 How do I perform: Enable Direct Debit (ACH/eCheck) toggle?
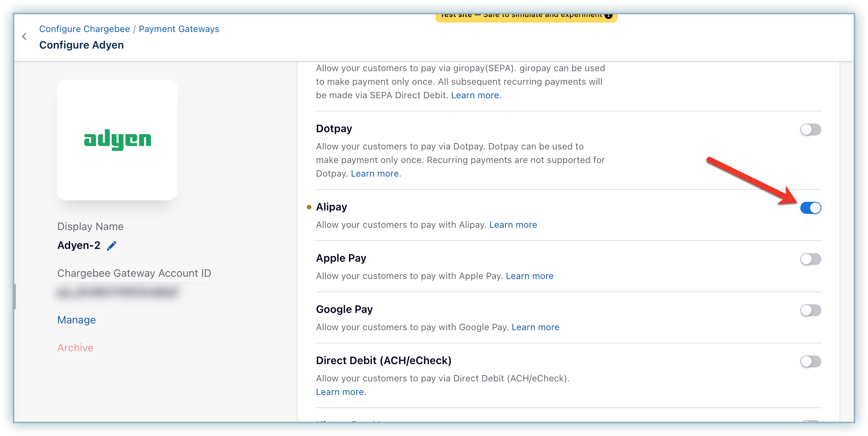(810, 361)
